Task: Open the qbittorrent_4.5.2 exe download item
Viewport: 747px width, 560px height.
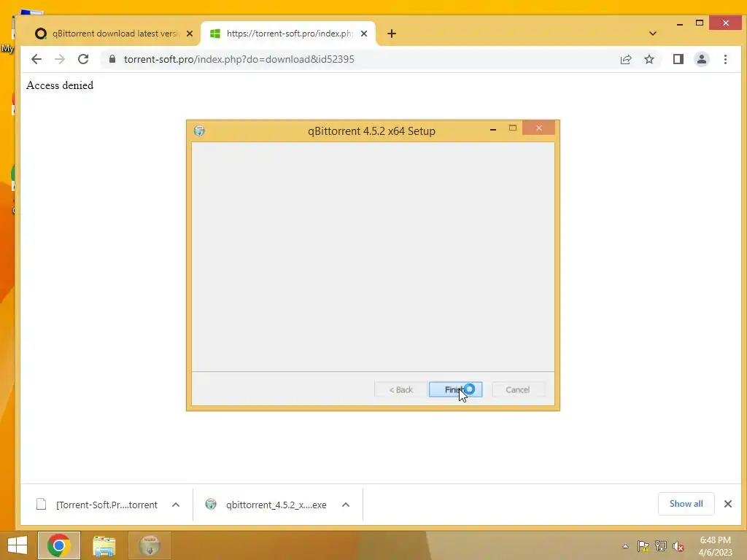Action: (267, 505)
